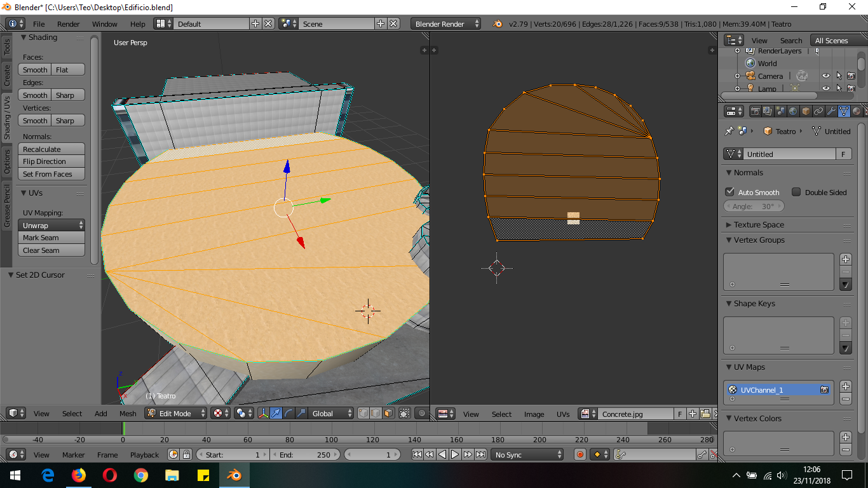
Task: Disable the Auto Smooth checkbox
Action: 730,192
